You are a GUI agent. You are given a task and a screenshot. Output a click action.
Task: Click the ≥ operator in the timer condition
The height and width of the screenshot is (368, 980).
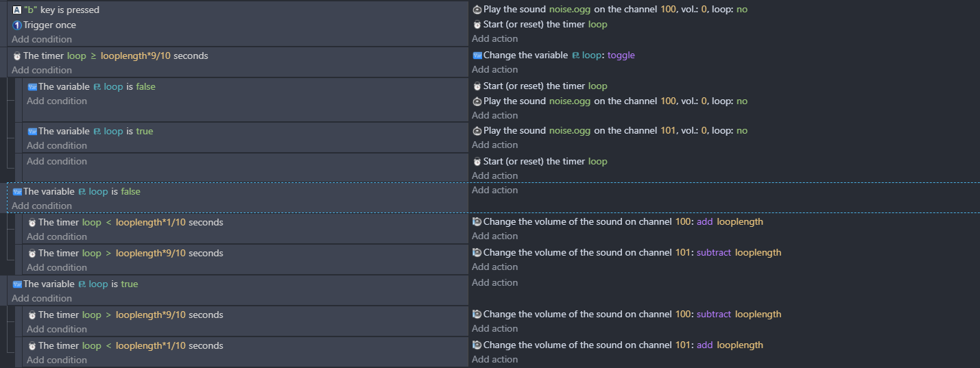point(93,56)
